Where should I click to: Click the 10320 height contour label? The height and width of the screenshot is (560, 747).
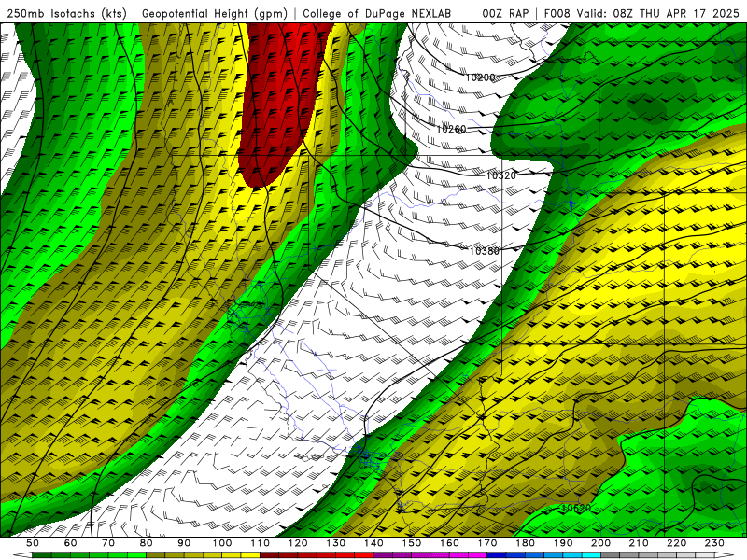(500, 175)
